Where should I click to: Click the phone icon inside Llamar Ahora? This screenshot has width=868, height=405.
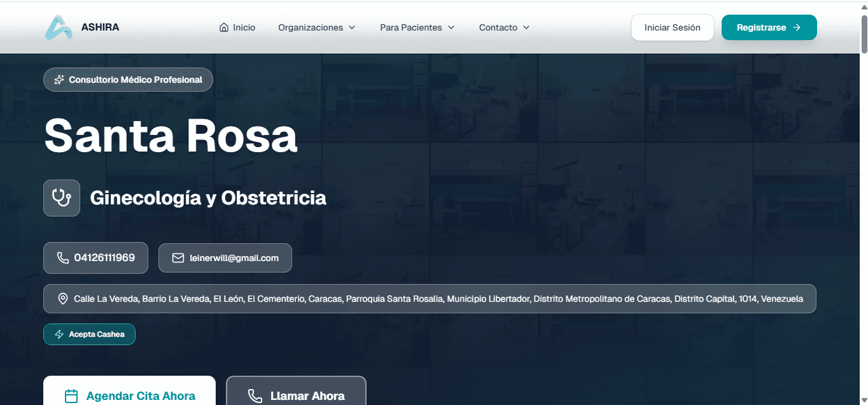click(x=255, y=395)
